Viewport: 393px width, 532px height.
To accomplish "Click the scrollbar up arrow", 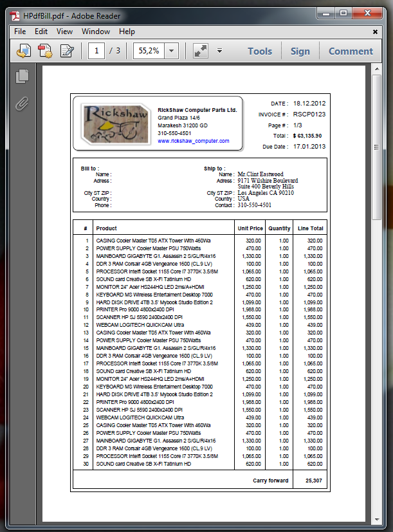I will 377,69.
